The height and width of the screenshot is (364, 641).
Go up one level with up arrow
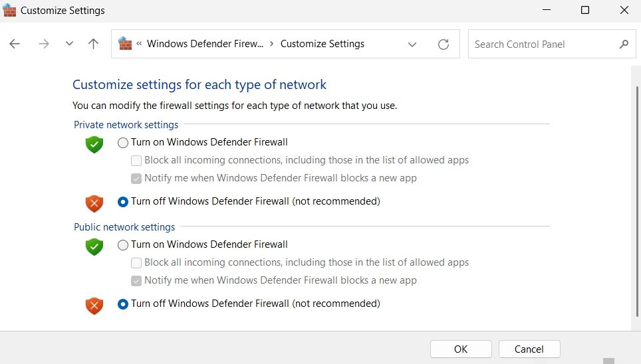[x=93, y=44]
